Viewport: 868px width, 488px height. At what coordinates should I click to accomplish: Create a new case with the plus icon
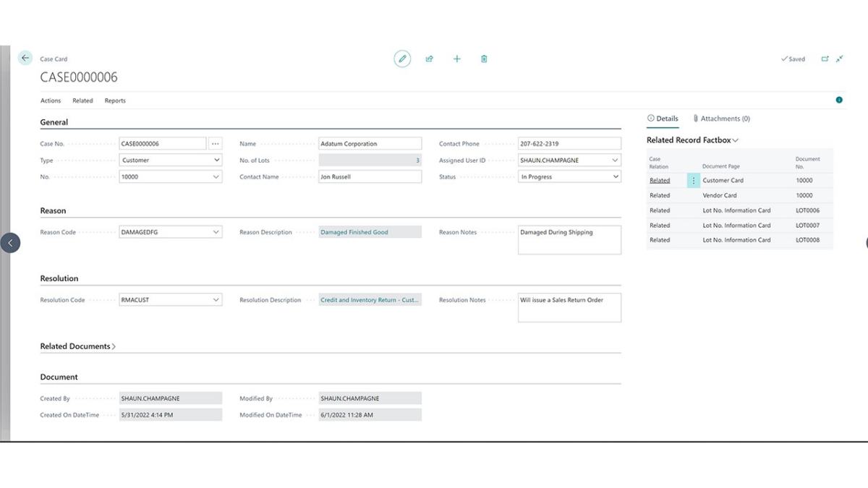(456, 59)
